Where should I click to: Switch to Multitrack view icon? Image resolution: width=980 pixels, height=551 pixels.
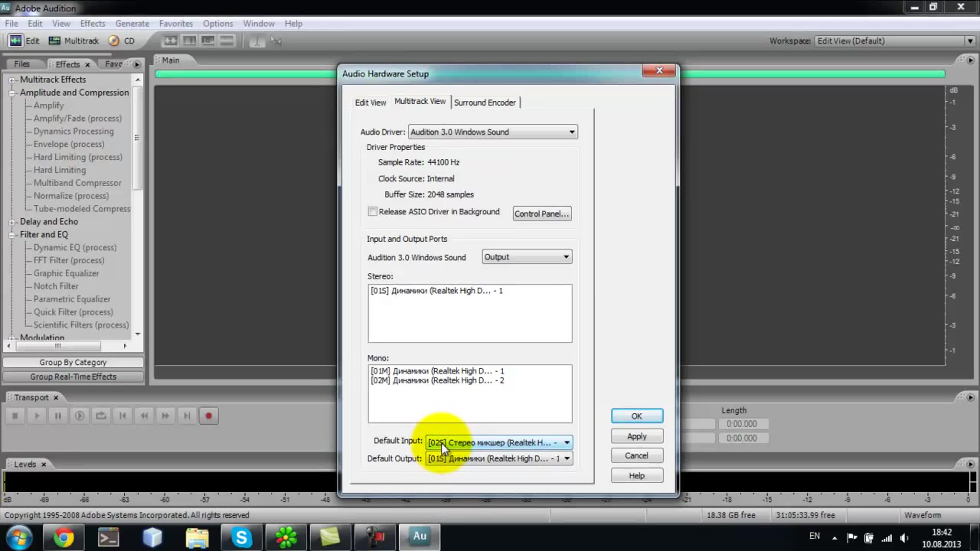(55, 41)
